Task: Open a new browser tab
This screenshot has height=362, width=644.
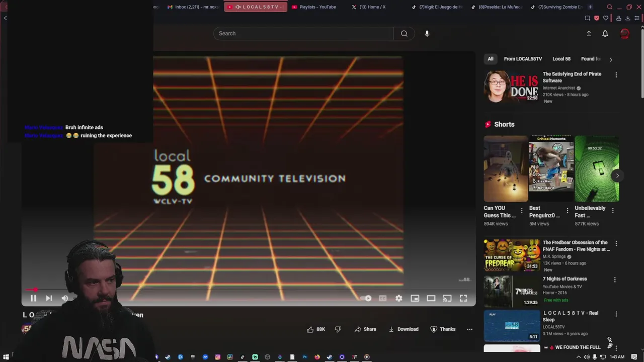Action: point(590,7)
